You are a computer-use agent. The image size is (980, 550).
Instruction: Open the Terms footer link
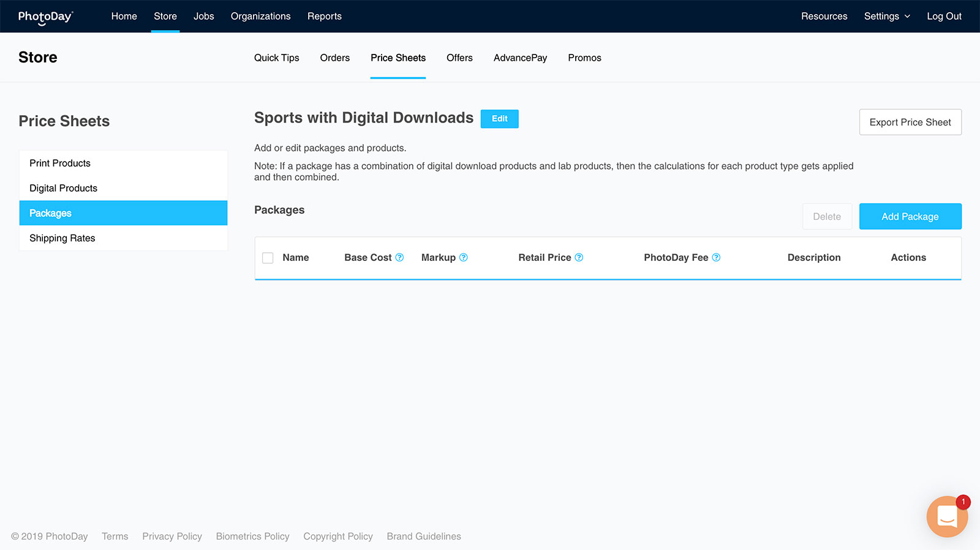coord(115,537)
